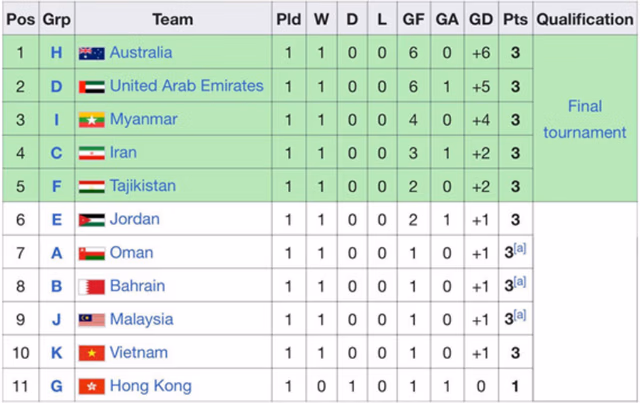The width and height of the screenshot is (640, 403).
Task: Click the Hong Kong flag icon
Action: 92,386
